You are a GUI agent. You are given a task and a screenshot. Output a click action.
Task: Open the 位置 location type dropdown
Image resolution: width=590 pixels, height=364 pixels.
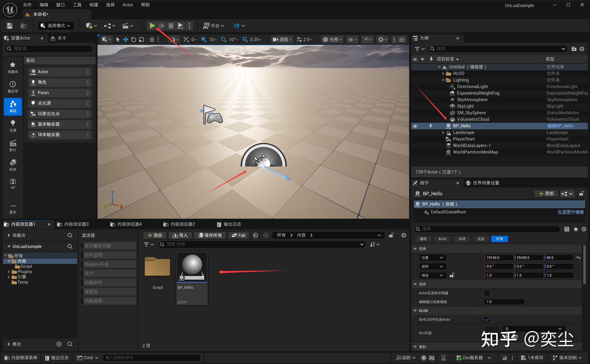(x=433, y=258)
